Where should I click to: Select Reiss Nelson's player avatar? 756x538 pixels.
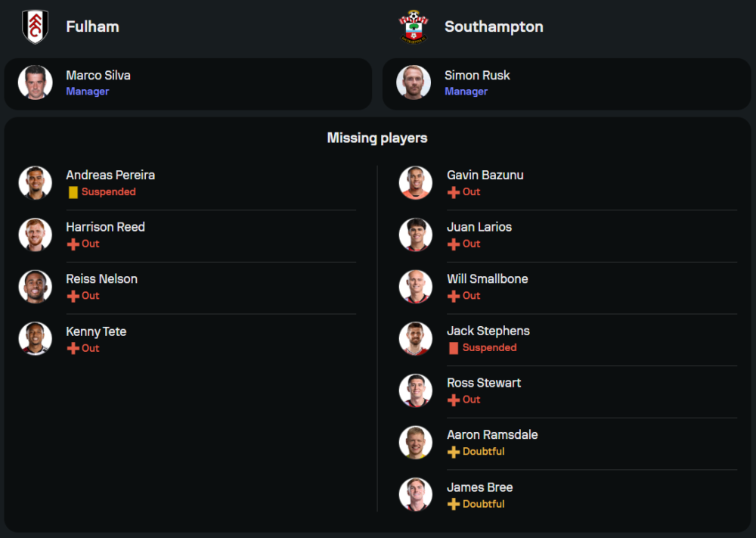(36, 287)
